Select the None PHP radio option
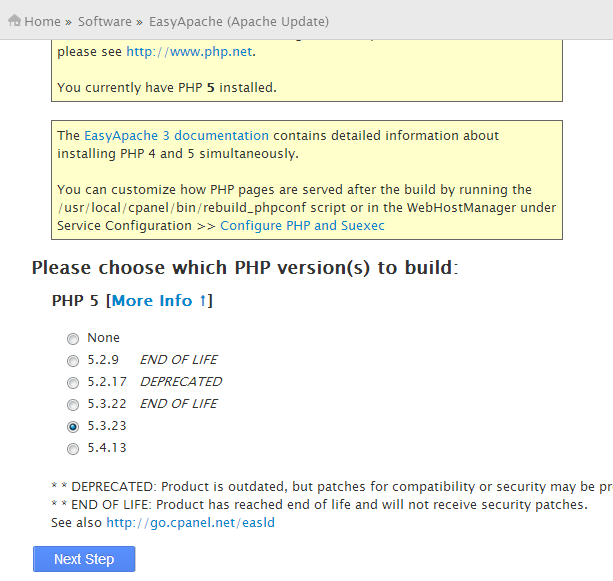Screen dimensions: 613x581 pyautogui.click(x=73, y=338)
